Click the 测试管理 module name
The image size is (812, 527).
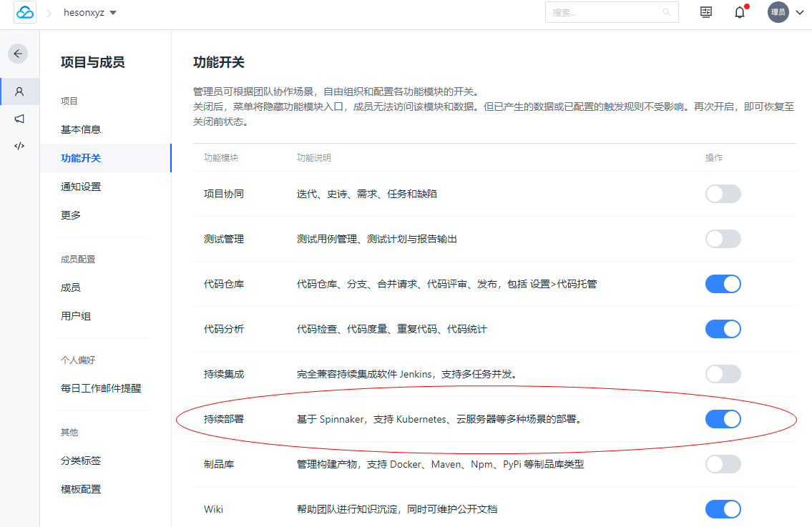click(224, 239)
